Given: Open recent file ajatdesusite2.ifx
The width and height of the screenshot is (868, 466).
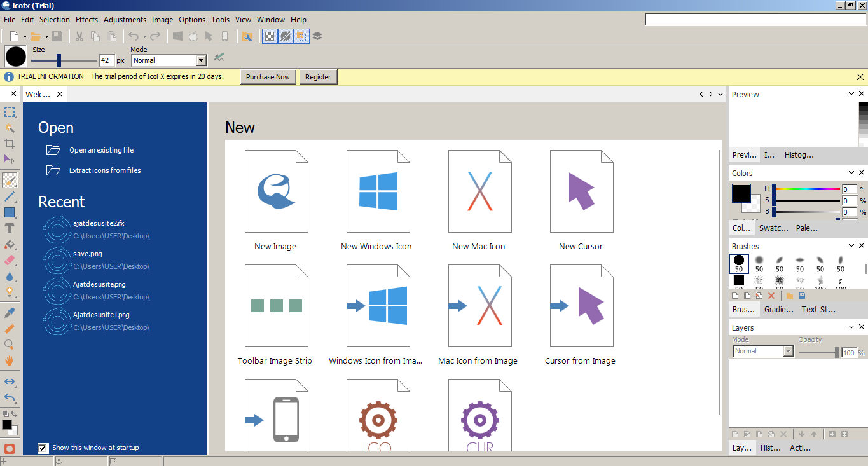Looking at the screenshot, I should click(99, 223).
